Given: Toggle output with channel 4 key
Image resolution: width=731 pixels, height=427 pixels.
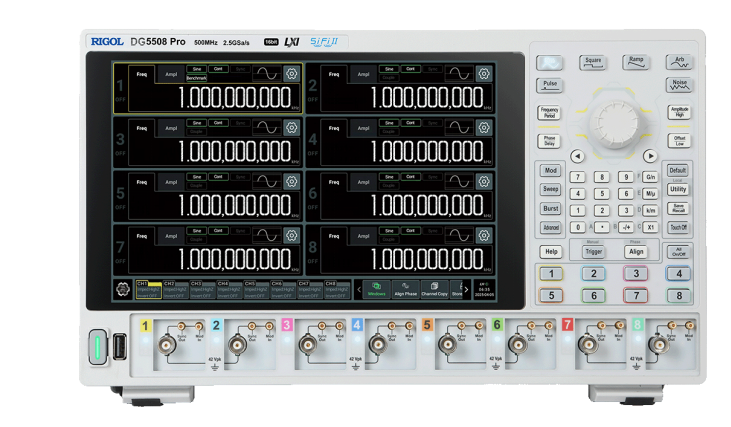Looking at the screenshot, I should click(679, 274).
